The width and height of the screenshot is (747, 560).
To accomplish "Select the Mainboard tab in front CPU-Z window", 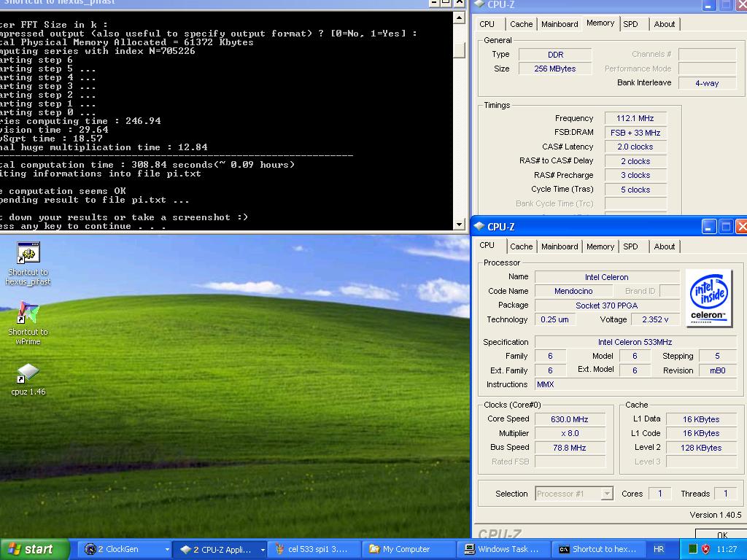I will click(x=560, y=246).
